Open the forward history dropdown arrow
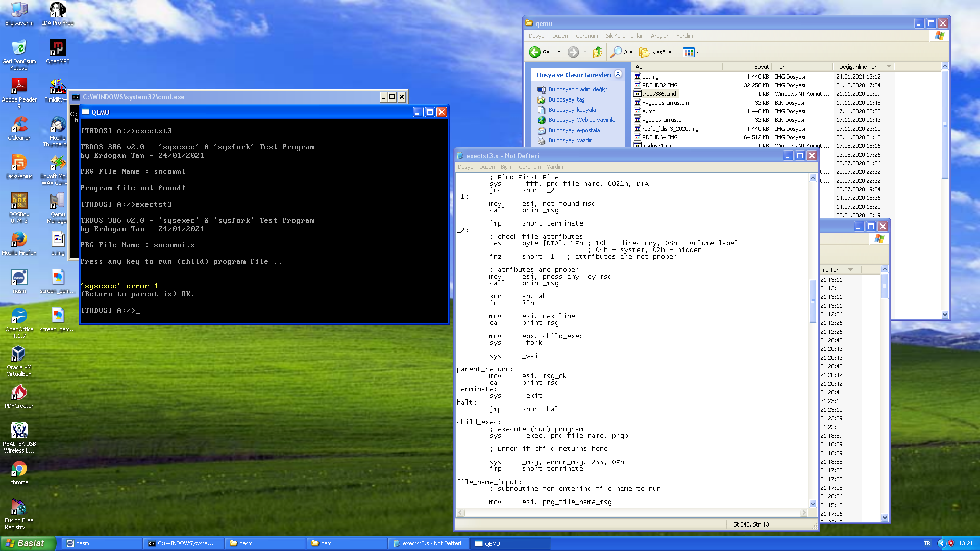980x551 pixels. pyautogui.click(x=585, y=52)
